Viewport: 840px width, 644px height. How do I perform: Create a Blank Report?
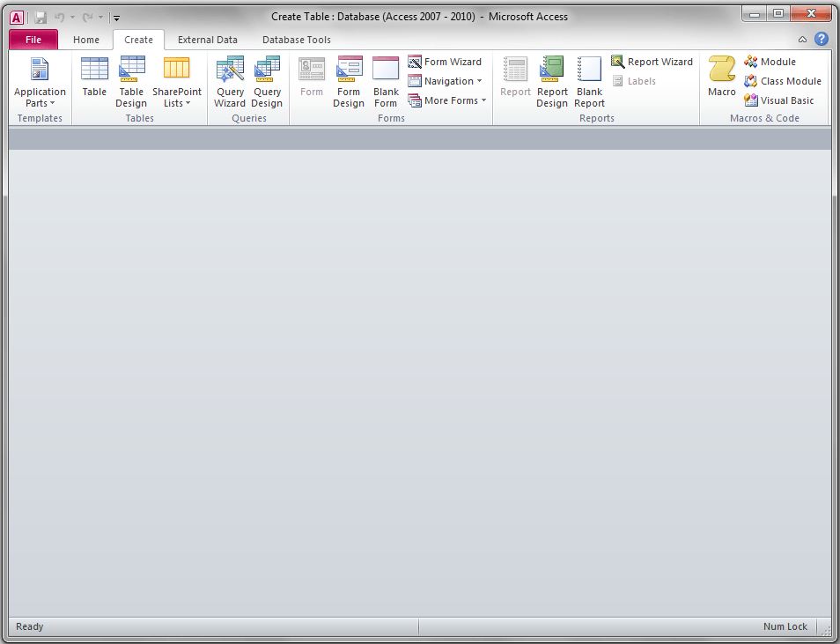pyautogui.click(x=589, y=82)
